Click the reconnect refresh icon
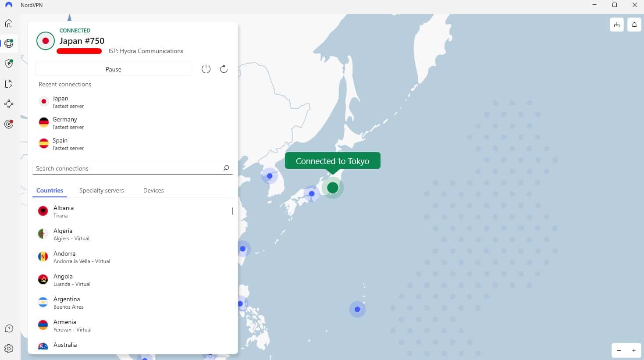The width and height of the screenshot is (644, 360). [x=224, y=69]
